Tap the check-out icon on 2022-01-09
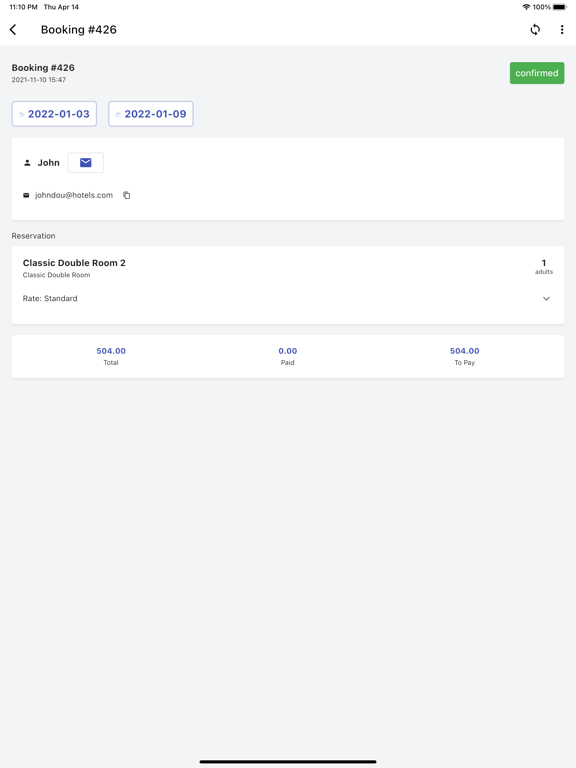This screenshot has width=576, height=768. (118, 114)
